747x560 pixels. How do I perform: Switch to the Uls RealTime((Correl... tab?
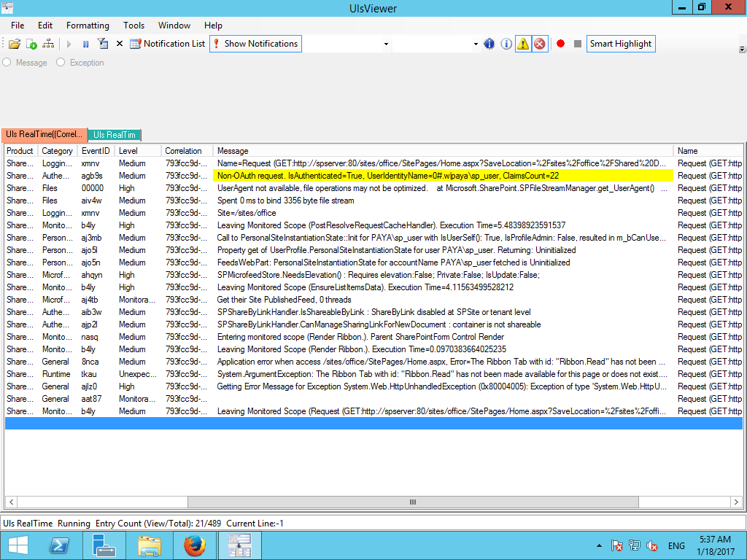click(x=44, y=134)
